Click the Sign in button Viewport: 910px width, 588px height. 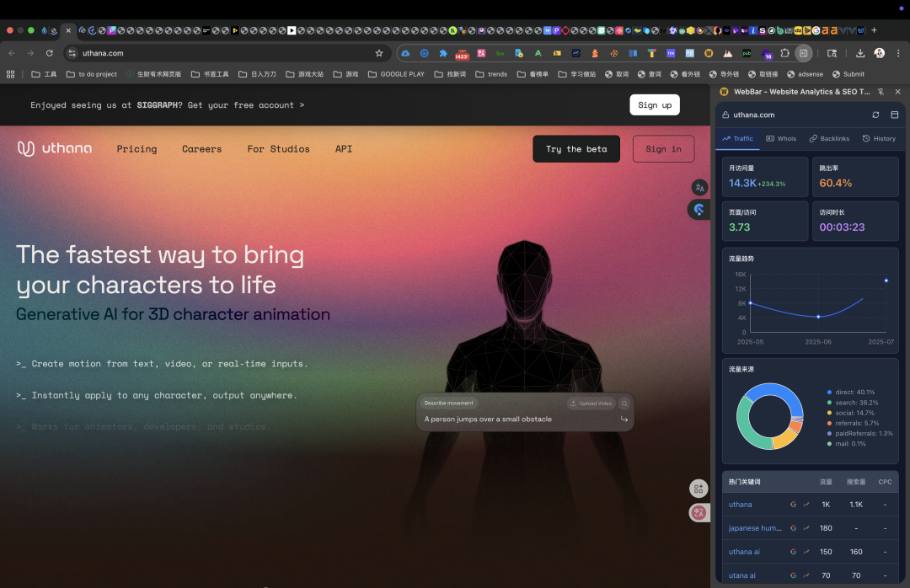[663, 149]
